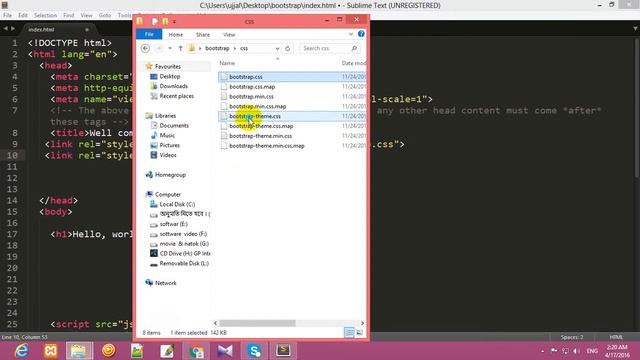Image resolution: width=640 pixels, height=360 pixels.
Task: Open the Home ribbon tab
Action: (x=176, y=34)
